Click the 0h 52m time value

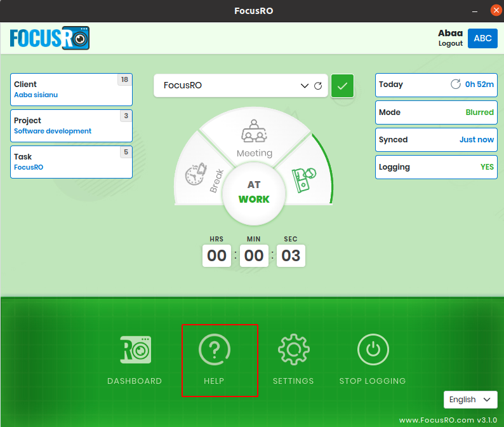coord(479,85)
